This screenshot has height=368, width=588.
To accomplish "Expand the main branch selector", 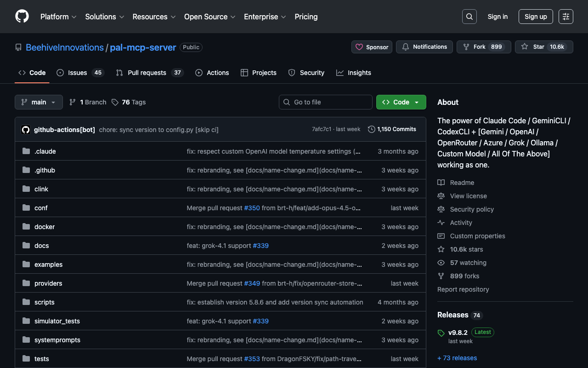I will click(39, 102).
